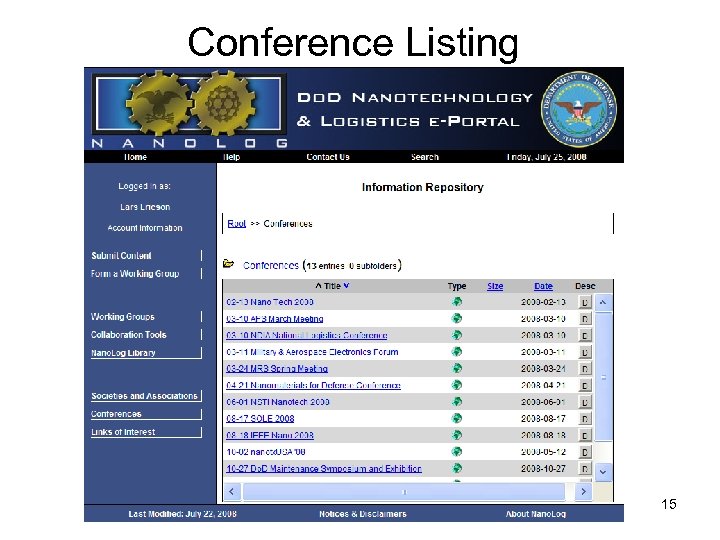Open description button for NSTI Nanotech 2008
Image resolution: width=720 pixels, height=540 pixels.
pos(585,402)
